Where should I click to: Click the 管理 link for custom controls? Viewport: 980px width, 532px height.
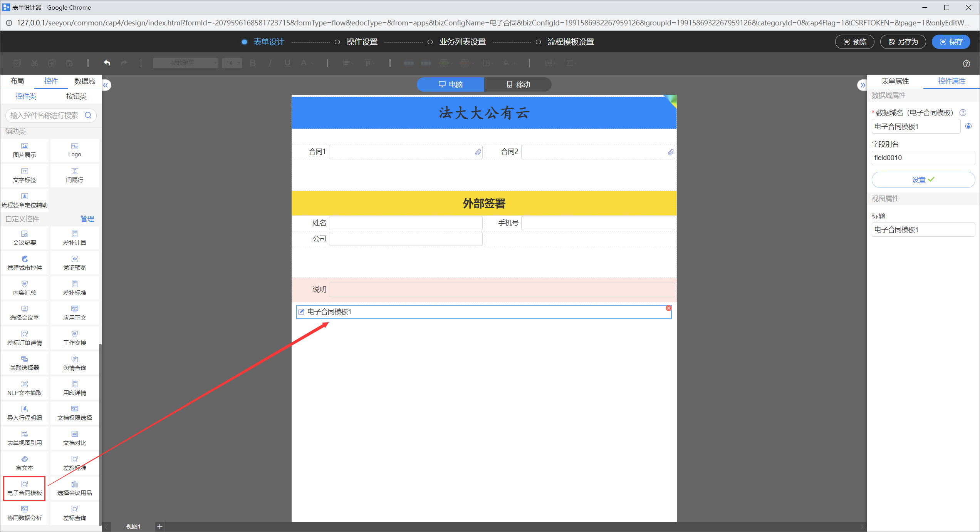(87, 219)
